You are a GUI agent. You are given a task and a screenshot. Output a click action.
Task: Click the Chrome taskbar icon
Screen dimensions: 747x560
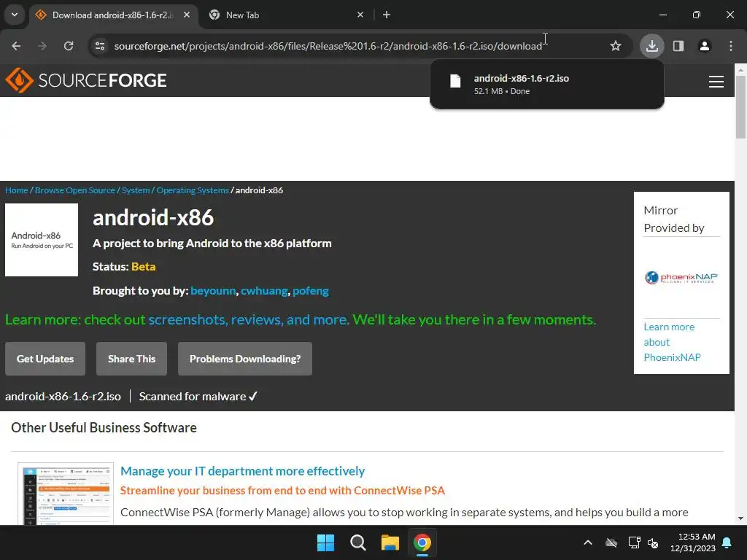pos(422,542)
